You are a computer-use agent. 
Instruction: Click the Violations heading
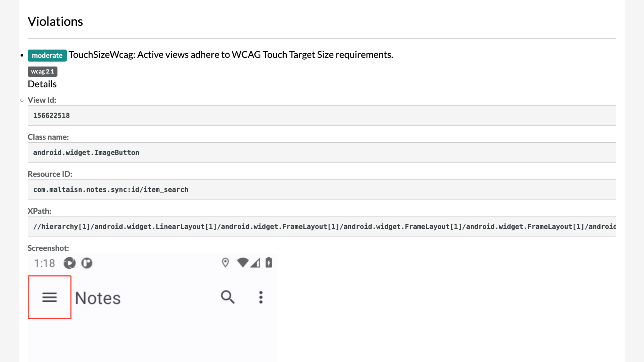click(x=55, y=21)
